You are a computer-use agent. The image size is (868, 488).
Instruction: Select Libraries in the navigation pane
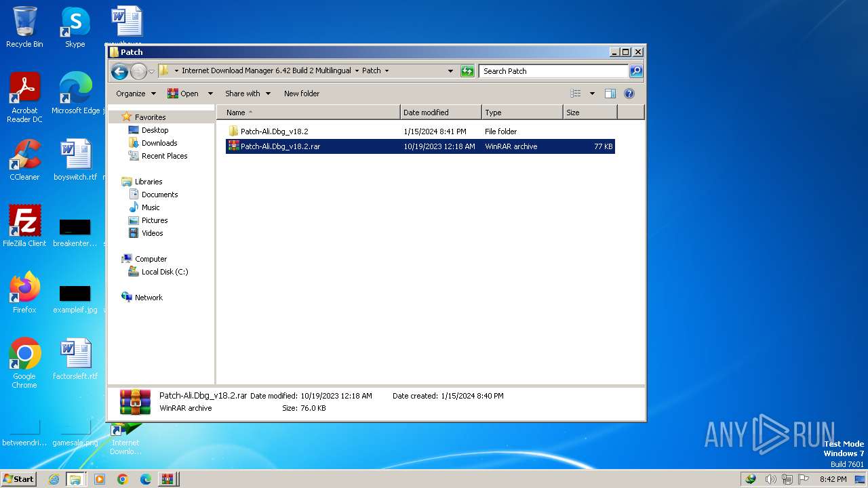point(148,182)
